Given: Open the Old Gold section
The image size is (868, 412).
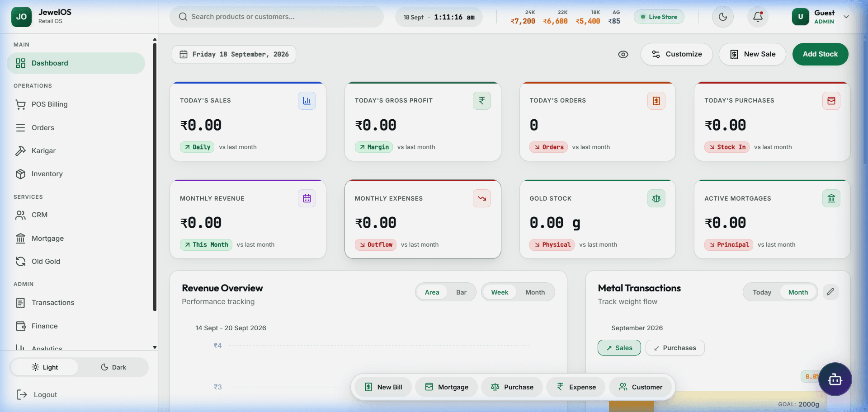Looking at the screenshot, I should coord(76,262).
